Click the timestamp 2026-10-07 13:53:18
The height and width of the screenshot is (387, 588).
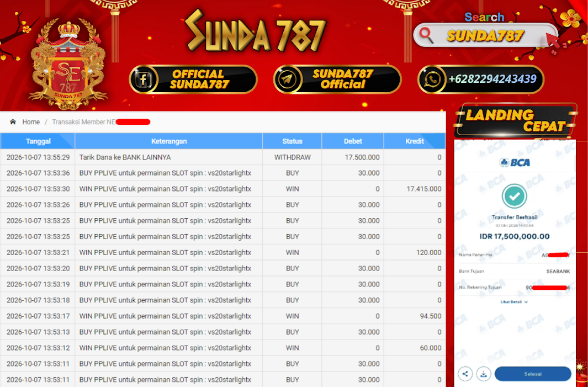(38, 300)
